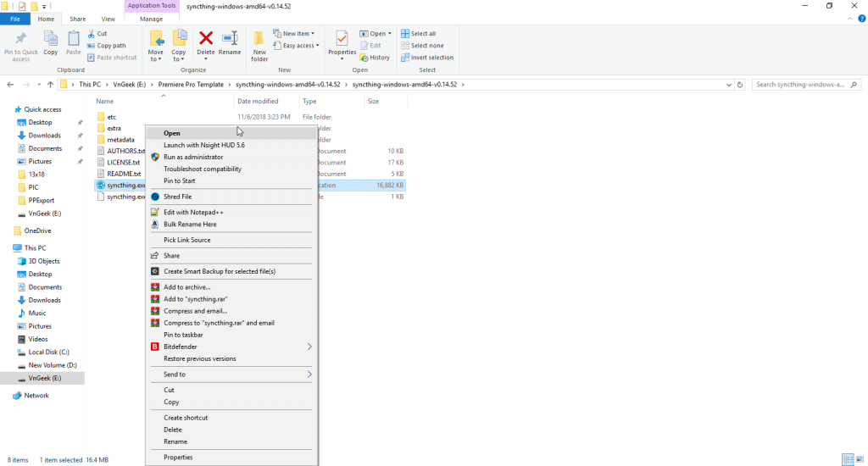Click the Cut scissors in ribbon
Image resolution: width=868 pixels, height=466 pixels.
point(92,34)
